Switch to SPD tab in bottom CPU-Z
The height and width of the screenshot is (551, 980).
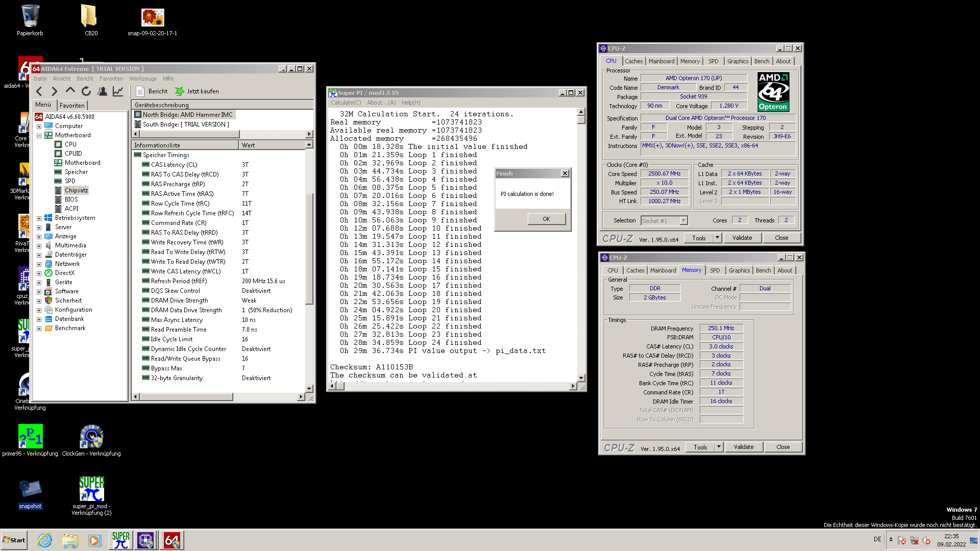point(715,270)
